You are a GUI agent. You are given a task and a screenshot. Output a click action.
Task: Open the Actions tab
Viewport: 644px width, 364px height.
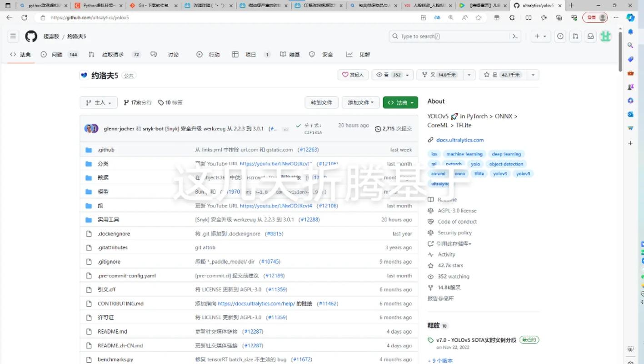click(208, 55)
